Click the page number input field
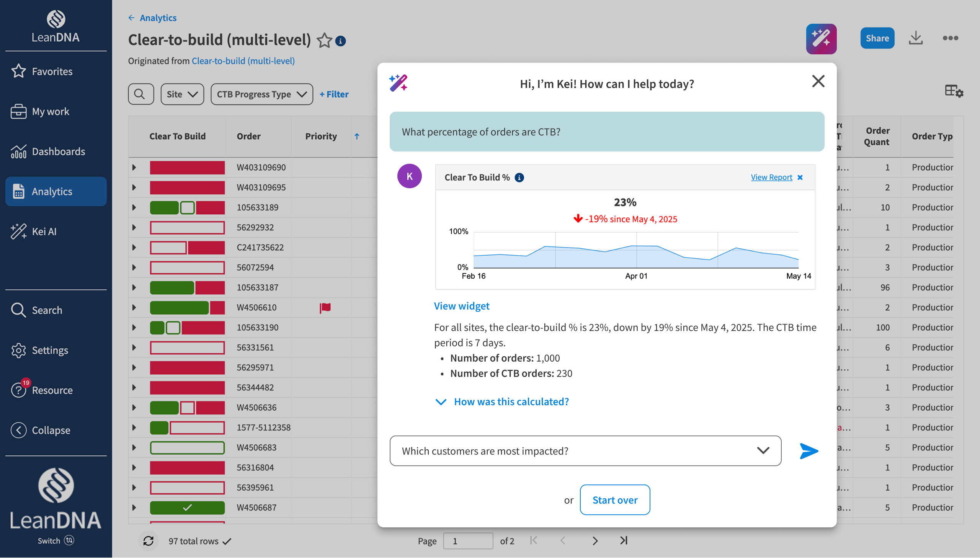The image size is (980, 558). click(468, 541)
